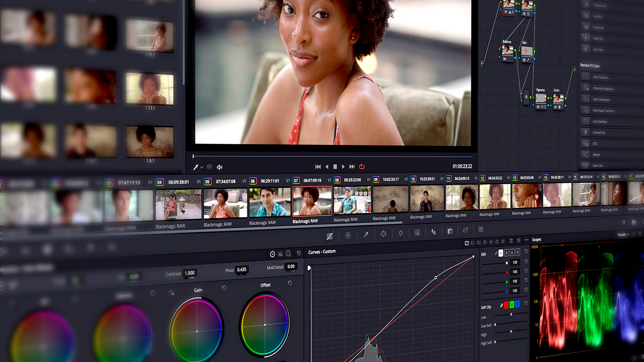Select Color Space Transform in effects list
The image size is (644, 362).
coord(603,111)
